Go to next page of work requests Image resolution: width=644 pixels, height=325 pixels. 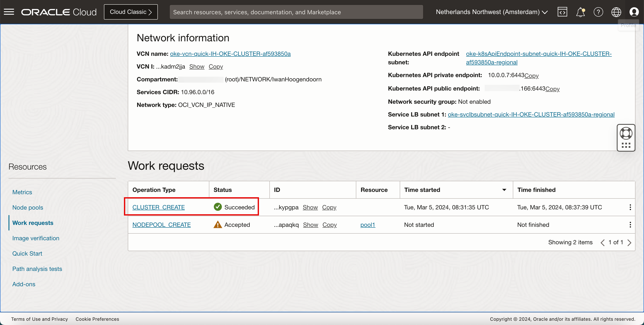pos(629,243)
